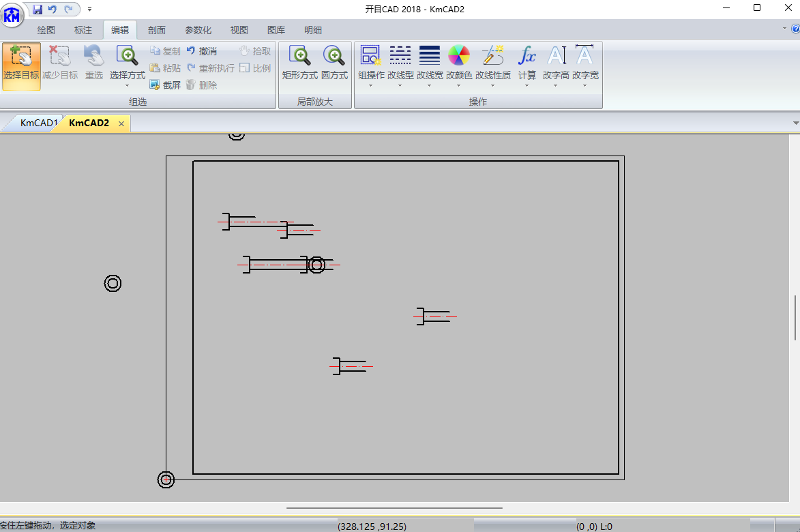
Task: Expand the 改字高 dropdown arrow
Action: [x=556, y=86]
